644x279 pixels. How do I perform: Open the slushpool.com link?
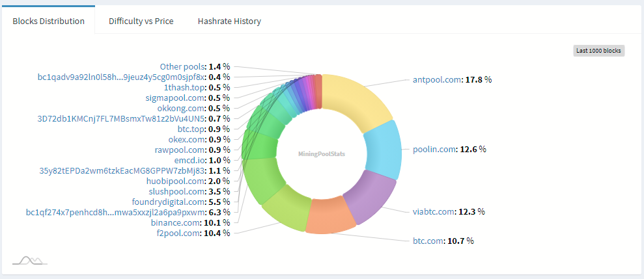click(x=176, y=191)
